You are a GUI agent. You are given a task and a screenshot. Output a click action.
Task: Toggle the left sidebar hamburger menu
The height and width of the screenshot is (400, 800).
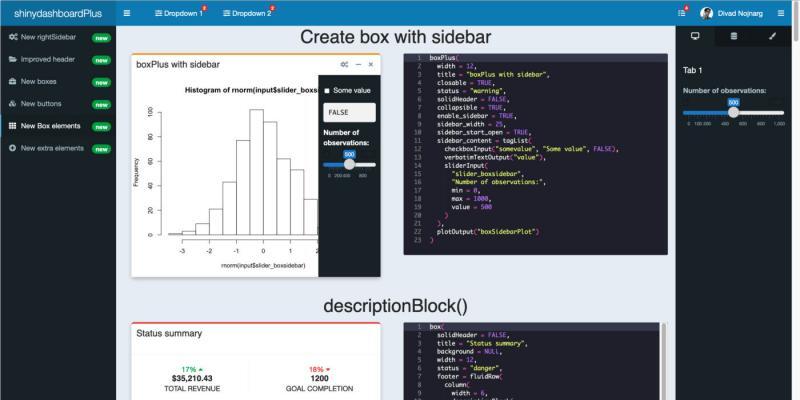click(127, 13)
